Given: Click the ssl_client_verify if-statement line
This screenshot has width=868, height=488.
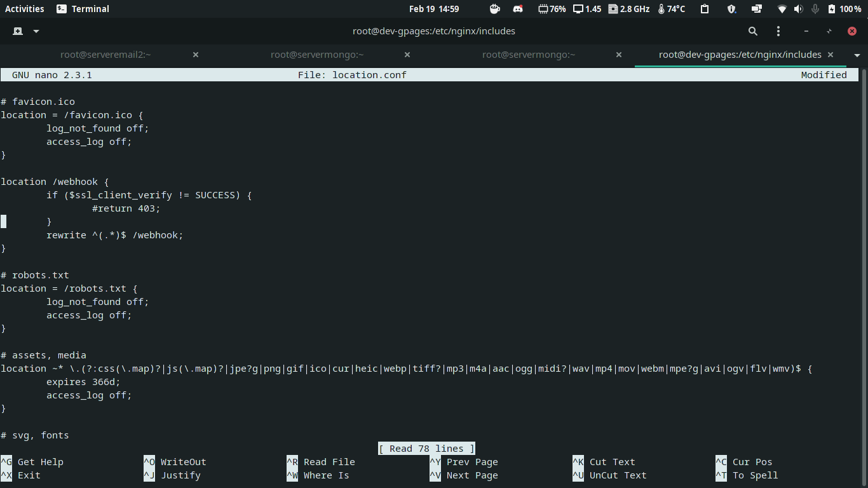Looking at the screenshot, I should 149,195.
